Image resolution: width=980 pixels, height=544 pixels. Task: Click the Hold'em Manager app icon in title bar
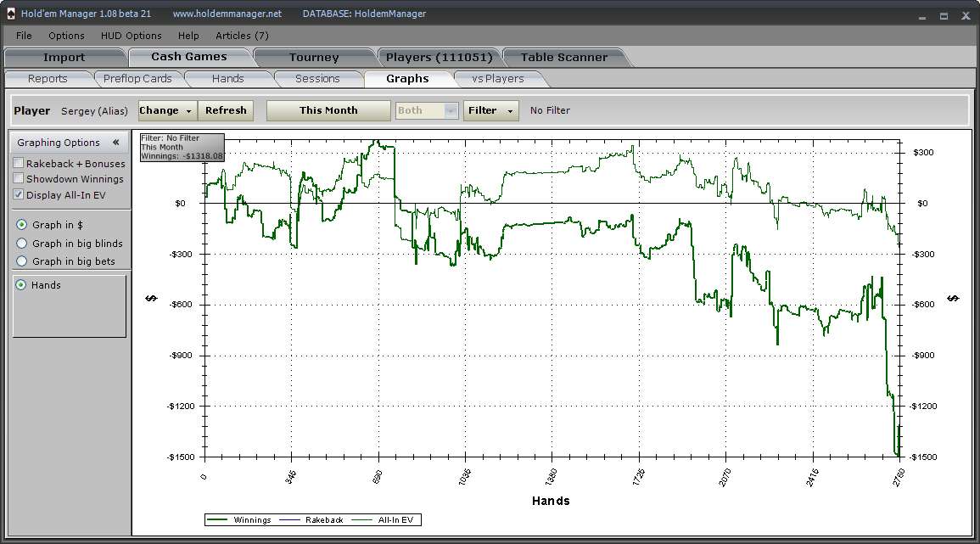point(10,14)
